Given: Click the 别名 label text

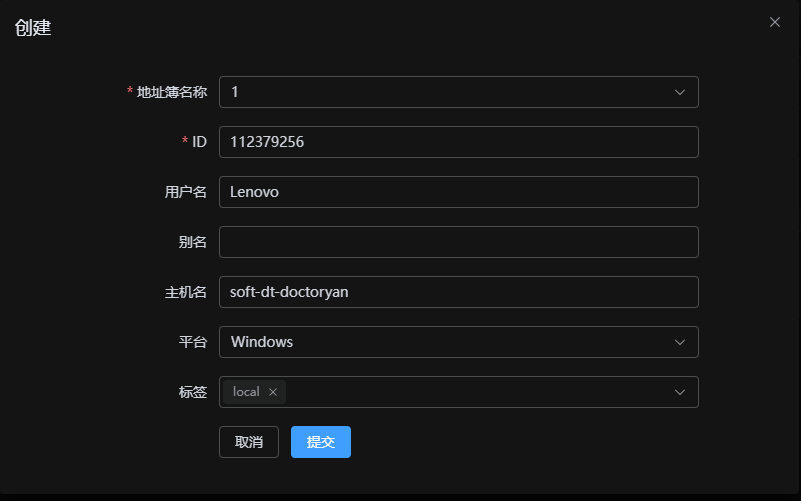Looking at the screenshot, I should tap(192, 242).
